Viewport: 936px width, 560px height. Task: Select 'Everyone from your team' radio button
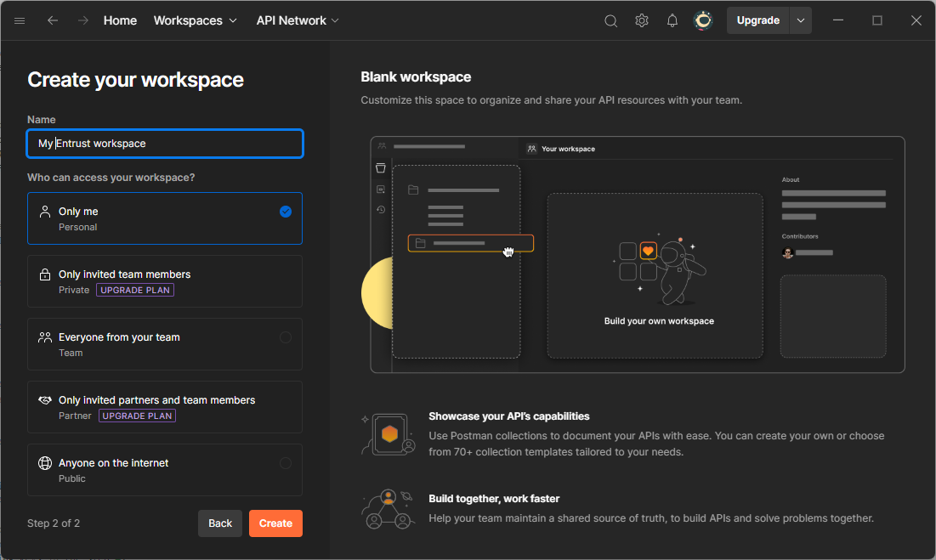point(285,337)
